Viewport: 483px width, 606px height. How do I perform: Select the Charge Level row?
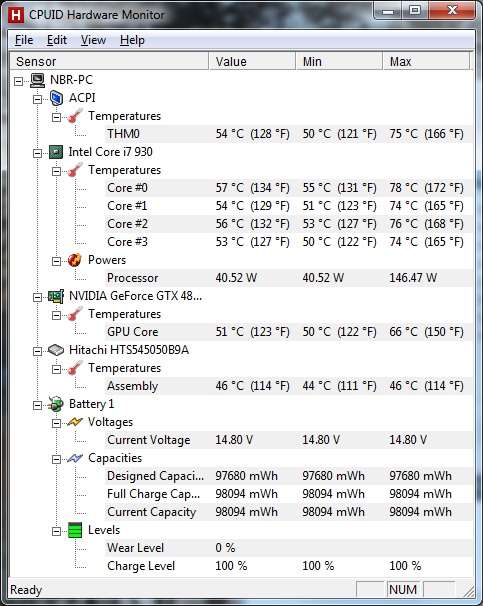coord(289,566)
